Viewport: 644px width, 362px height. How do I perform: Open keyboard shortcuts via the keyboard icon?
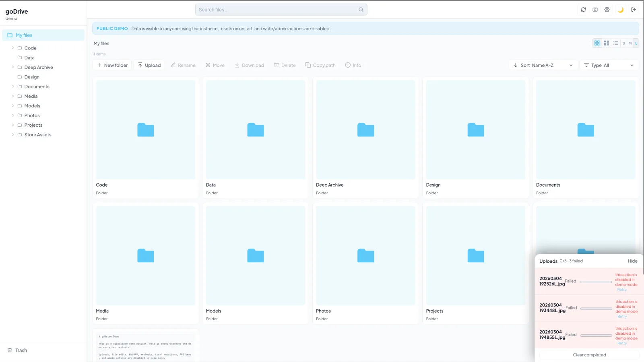[x=595, y=10]
